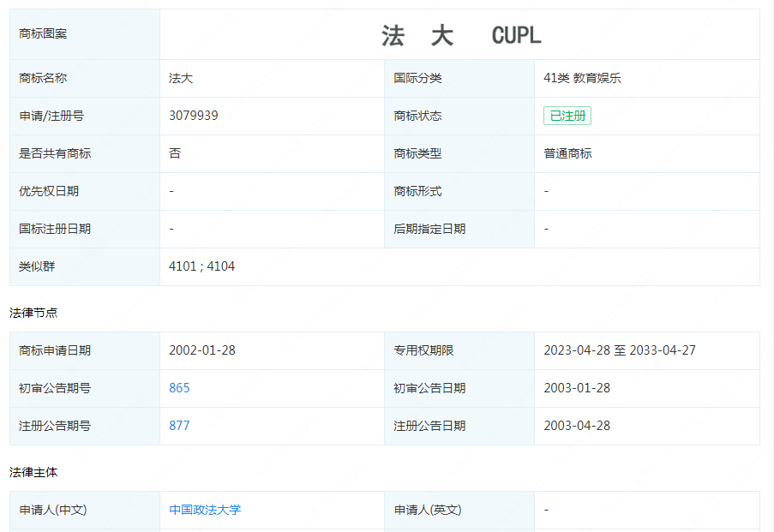
Task: Select trademark name value 法大
Action: tap(181, 78)
